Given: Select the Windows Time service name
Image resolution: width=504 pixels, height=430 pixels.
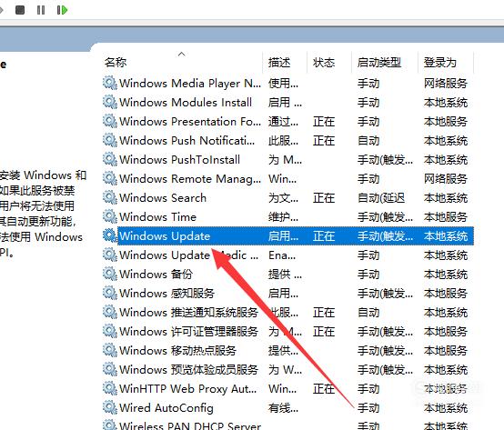Looking at the screenshot, I should pyautogui.click(x=157, y=217).
